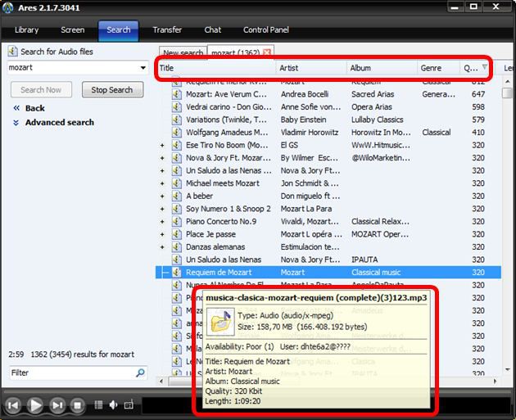Skip to the next track
This screenshot has height=420, width=516.
[57, 405]
